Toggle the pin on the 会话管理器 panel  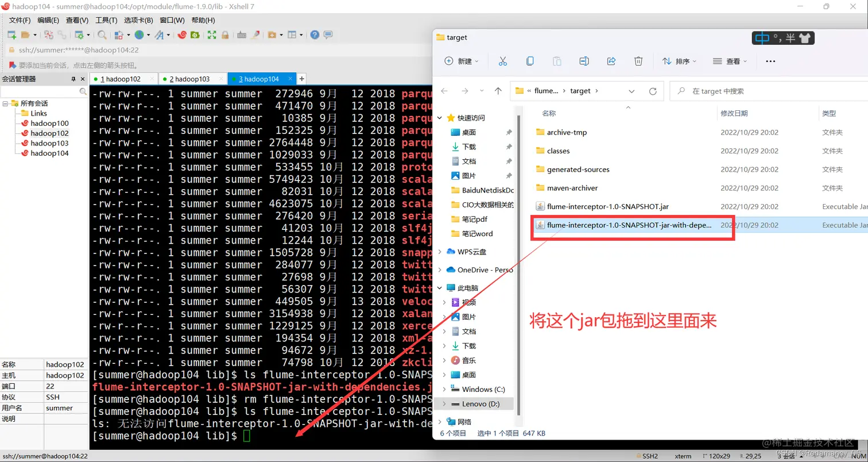point(73,79)
